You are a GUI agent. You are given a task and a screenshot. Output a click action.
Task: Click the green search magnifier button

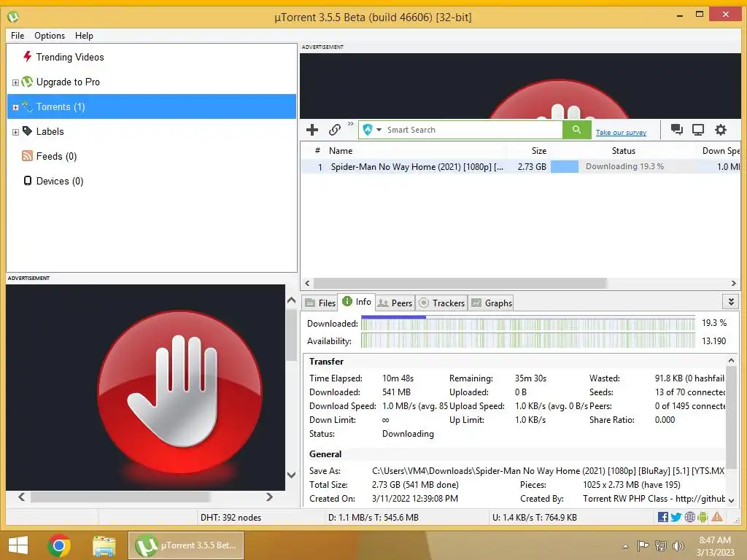click(x=576, y=130)
